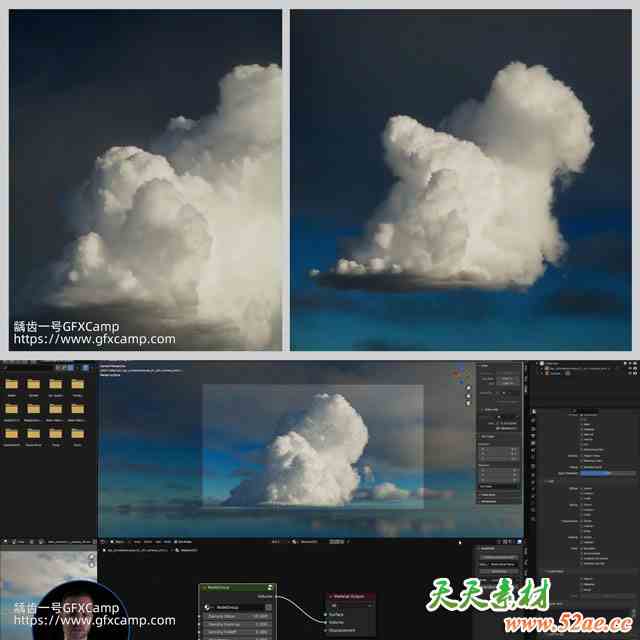640x640 pixels.
Task: Click the filter icon in the file browser header
Action: pos(85,368)
